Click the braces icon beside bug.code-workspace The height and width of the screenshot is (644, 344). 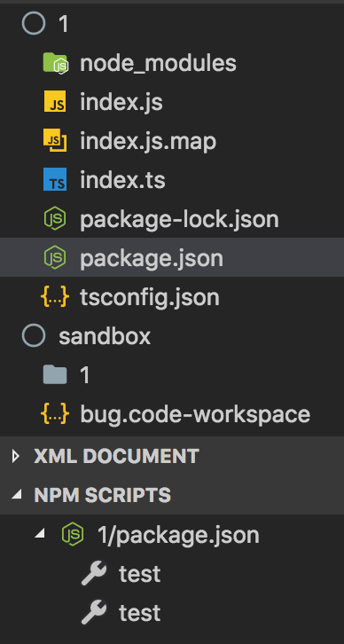coord(55,413)
